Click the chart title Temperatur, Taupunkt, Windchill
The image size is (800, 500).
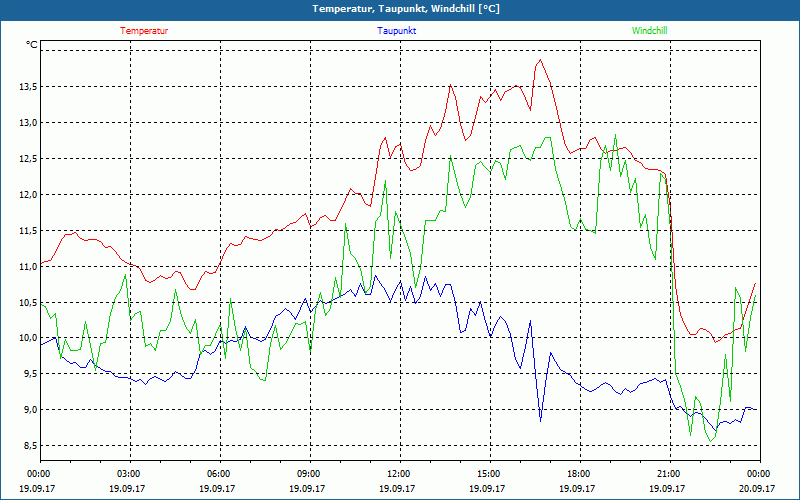[x=406, y=9]
